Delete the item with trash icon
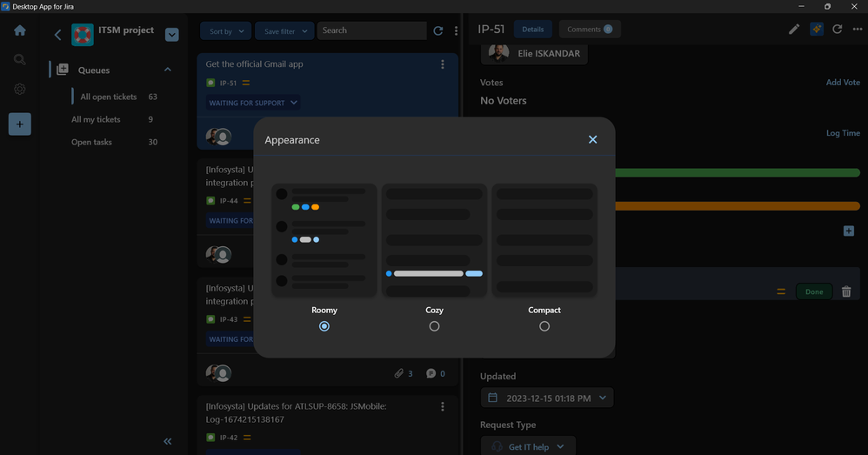 [846, 291]
